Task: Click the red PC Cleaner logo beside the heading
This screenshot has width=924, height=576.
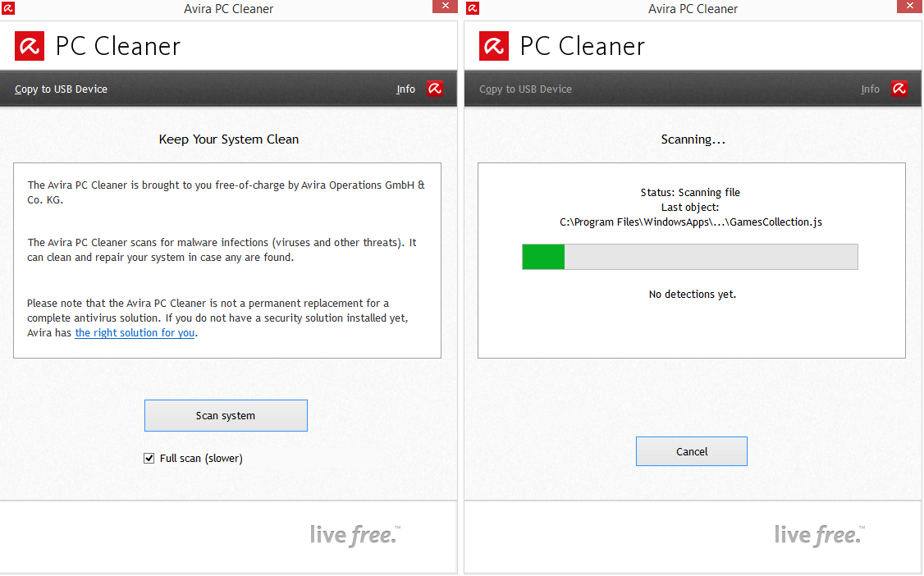Action: 29,46
